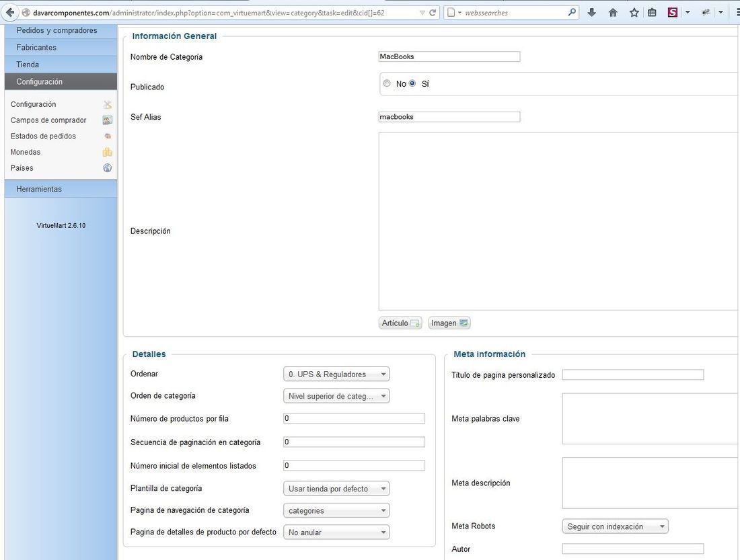Collapse the Configuración menu header
Image resolution: width=740 pixels, height=560 pixels.
point(61,81)
